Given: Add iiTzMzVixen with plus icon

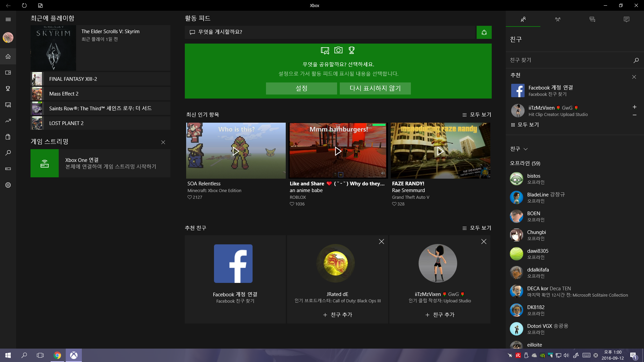Looking at the screenshot, I should (x=634, y=107).
